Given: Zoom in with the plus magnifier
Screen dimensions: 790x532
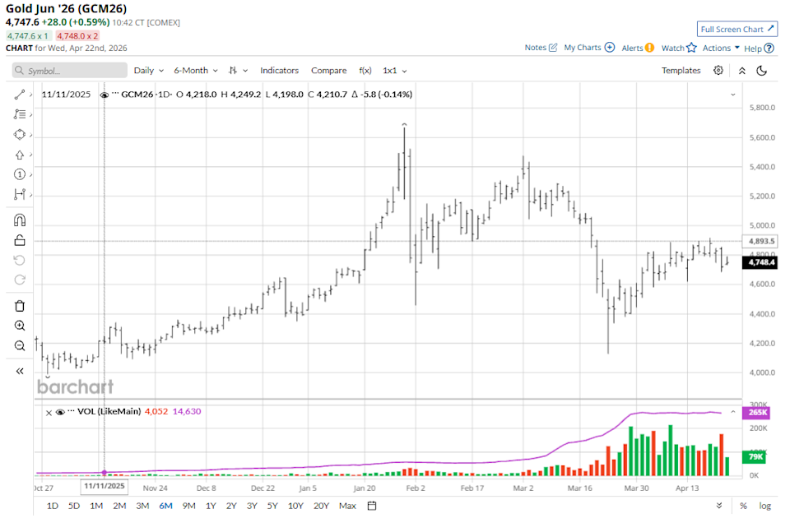Looking at the screenshot, I should (20, 326).
